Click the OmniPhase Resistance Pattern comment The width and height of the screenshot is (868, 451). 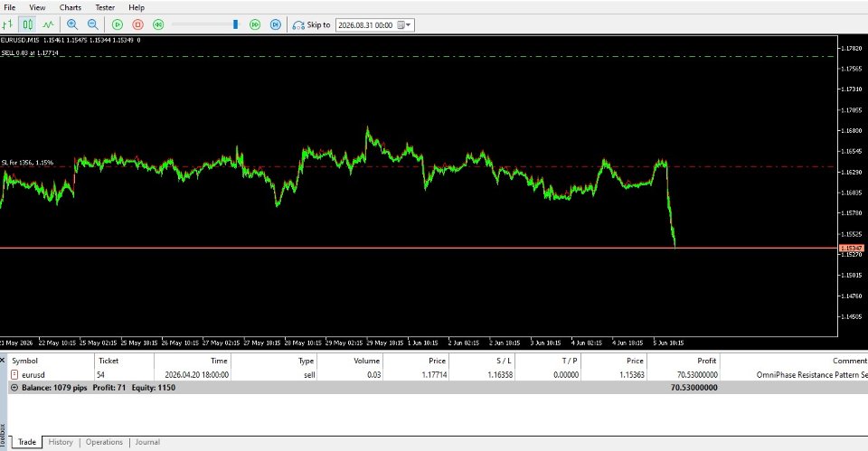coord(812,375)
